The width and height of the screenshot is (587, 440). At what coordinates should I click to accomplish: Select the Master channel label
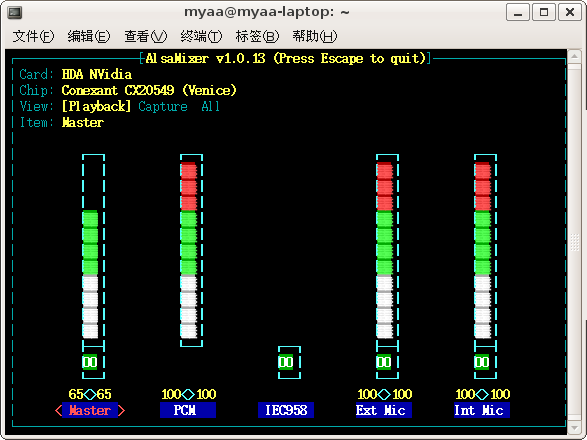(x=90, y=410)
